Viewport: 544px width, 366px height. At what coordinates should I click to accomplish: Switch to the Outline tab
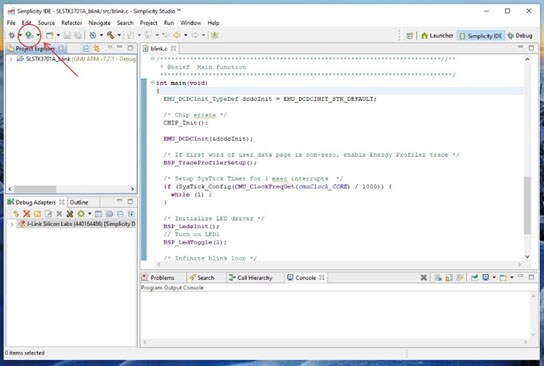click(79, 202)
